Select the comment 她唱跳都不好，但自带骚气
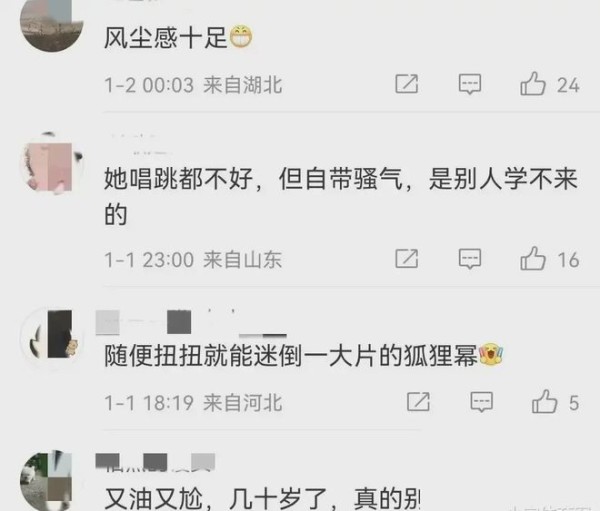This screenshot has height=511, width=600. (x=341, y=196)
